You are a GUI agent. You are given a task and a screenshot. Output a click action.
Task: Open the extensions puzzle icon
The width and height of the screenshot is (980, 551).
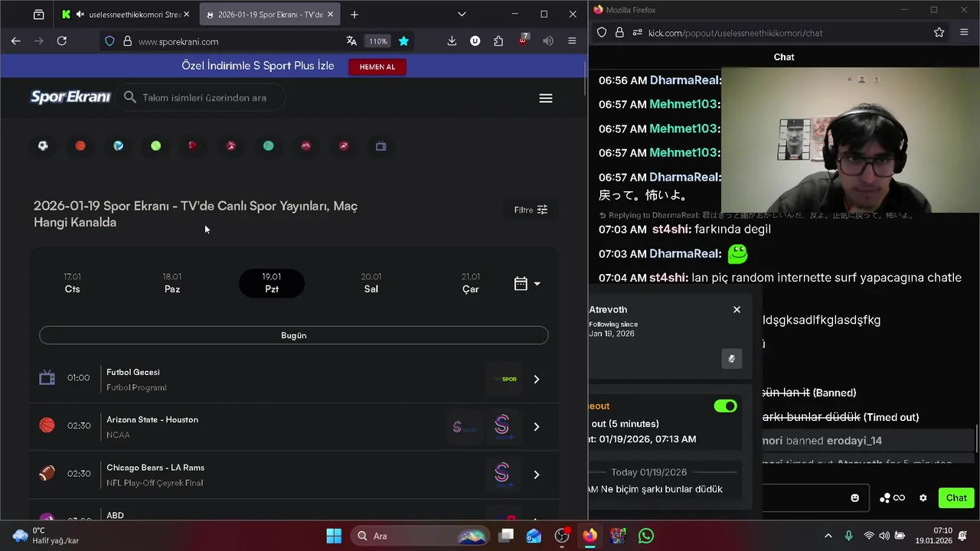pyautogui.click(x=498, y=41)
